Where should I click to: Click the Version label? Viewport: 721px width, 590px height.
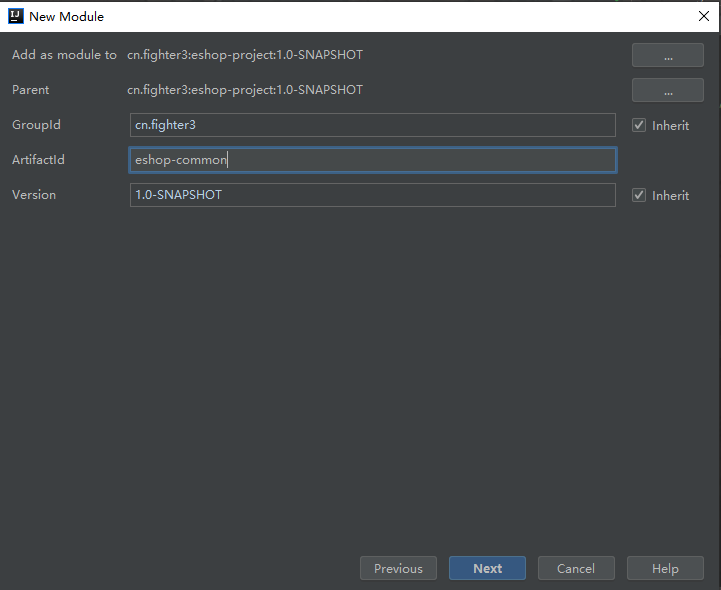pos(34,195)
